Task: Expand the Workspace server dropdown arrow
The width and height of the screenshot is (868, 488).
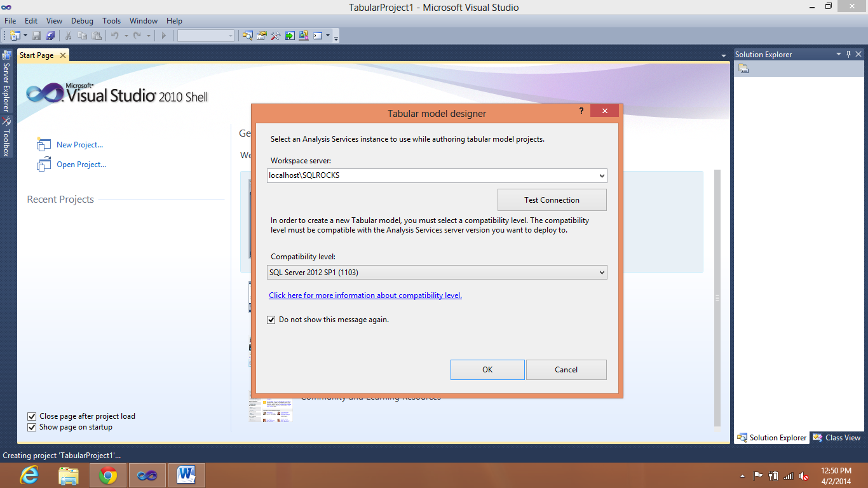Action: (x=602, y=175)
